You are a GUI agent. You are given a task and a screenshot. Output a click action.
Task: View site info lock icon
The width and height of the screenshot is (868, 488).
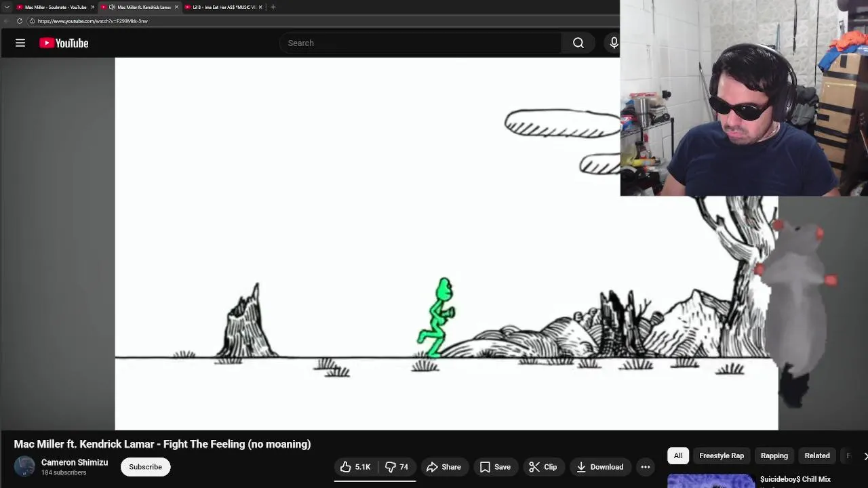click(x=32, y=21)
